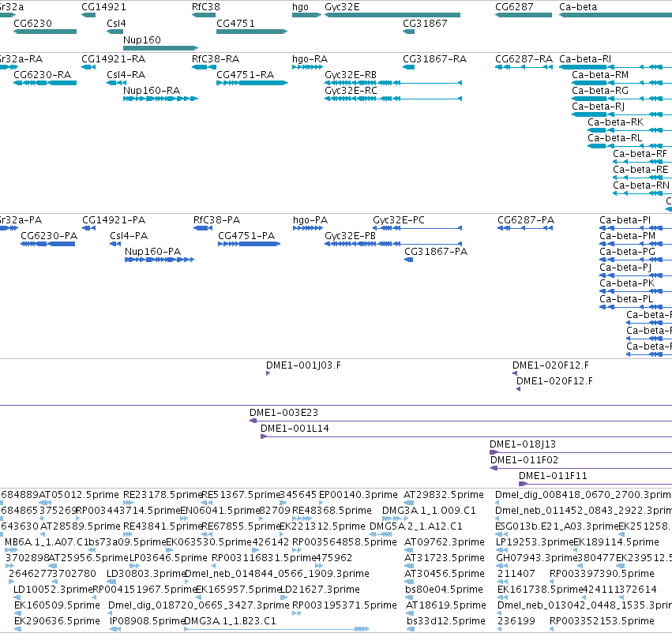
Task: Click the Ca-beta-PL protein label
Action: click(626, 299)
